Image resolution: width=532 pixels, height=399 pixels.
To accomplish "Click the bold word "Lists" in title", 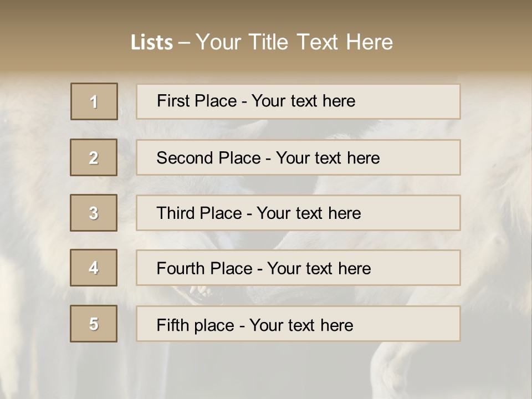I will (x=152, y=43).
